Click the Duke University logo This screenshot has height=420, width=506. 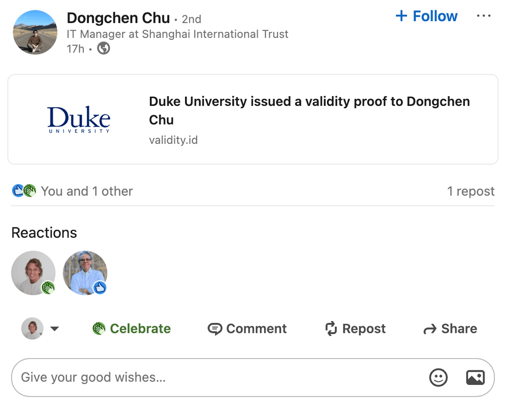point(78,119)
